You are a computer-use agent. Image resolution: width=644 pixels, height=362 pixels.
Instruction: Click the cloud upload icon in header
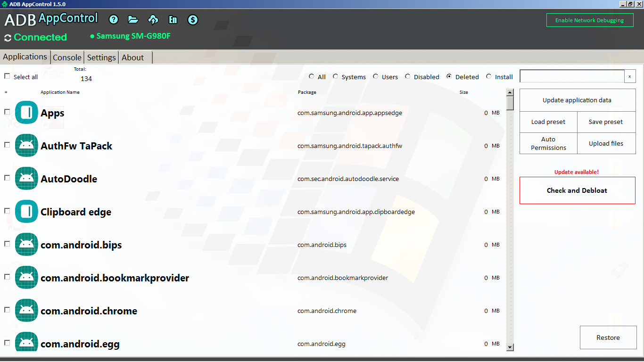coord(153,19)
